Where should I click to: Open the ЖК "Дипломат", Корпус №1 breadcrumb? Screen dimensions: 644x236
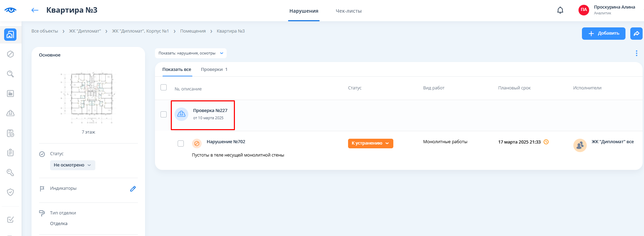tap(140, 31)
